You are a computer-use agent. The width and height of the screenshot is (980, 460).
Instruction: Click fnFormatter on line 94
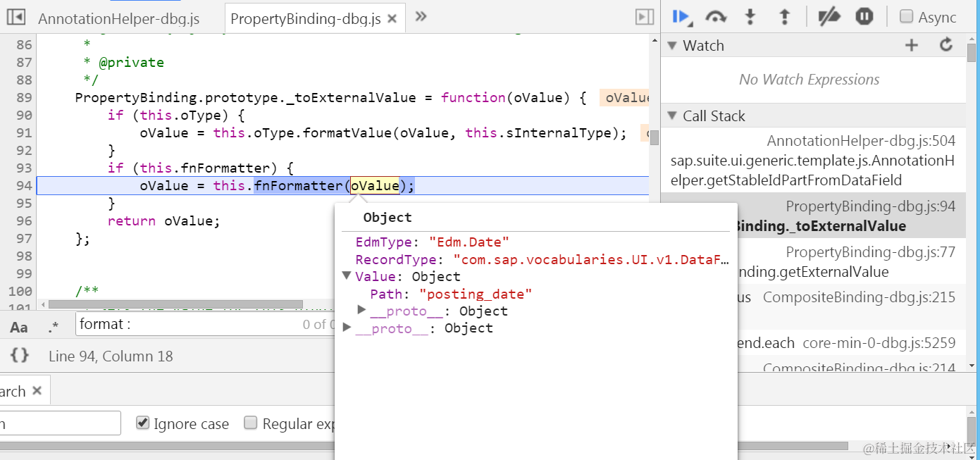(x=299, y=185)
